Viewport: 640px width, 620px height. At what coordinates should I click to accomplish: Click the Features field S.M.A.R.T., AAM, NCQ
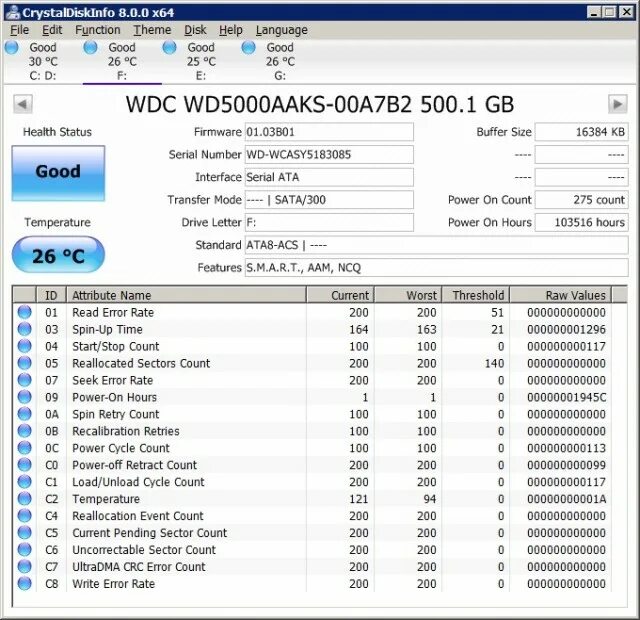pyautogui.click(x=436, y=268)
